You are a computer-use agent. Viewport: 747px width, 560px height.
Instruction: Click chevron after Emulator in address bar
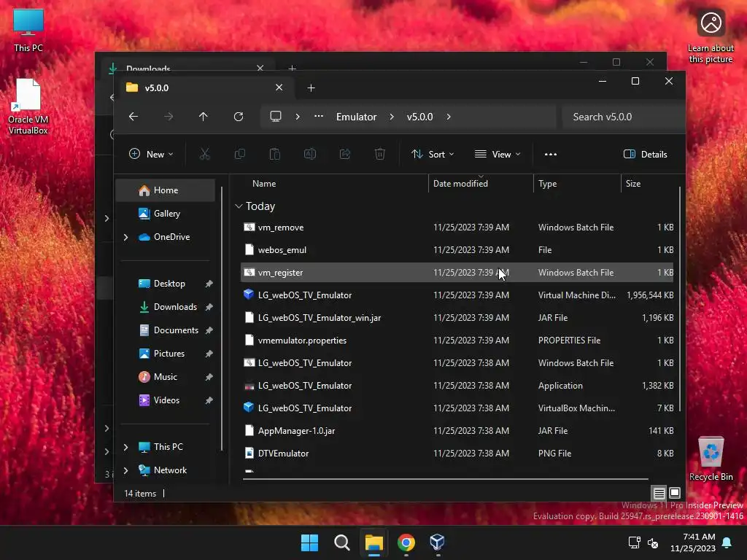pos(392,117)
